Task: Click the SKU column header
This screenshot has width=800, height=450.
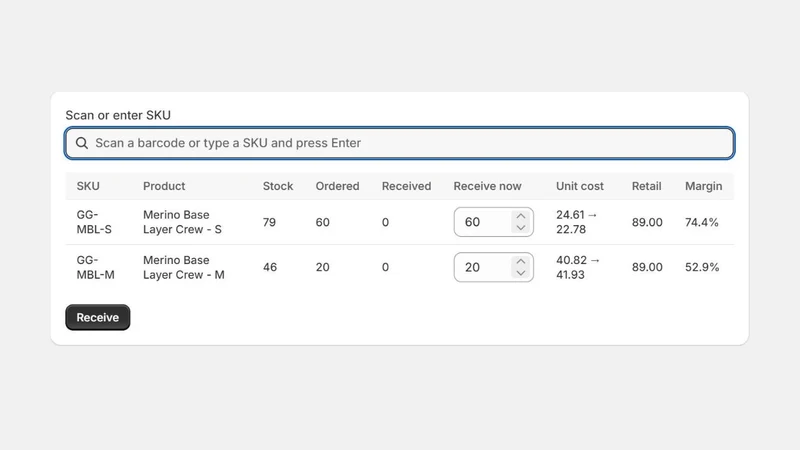Action: pyautogui.click(x=88, y=186)
